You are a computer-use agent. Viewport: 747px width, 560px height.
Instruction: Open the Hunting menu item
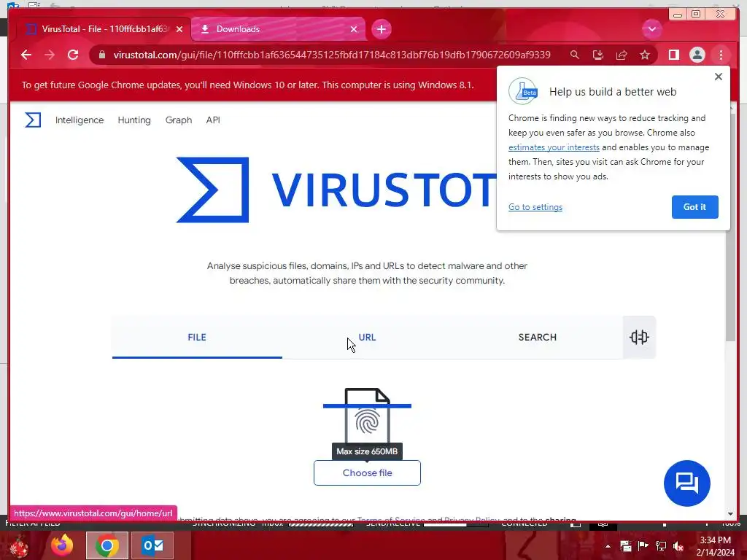point(134,120)
